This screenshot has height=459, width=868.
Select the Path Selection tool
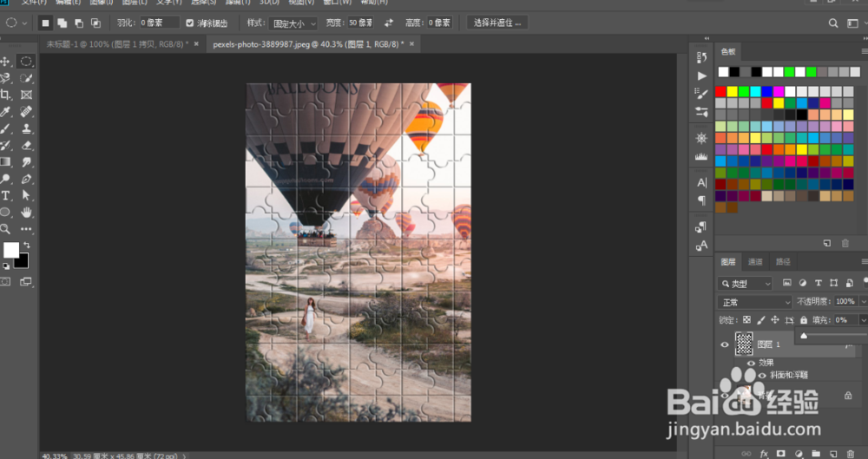tap(26, 195)
